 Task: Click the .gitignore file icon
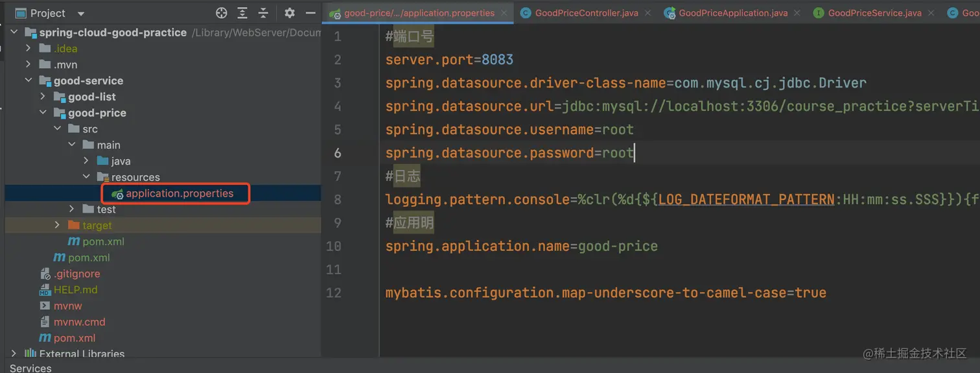(x=45, y=274)
